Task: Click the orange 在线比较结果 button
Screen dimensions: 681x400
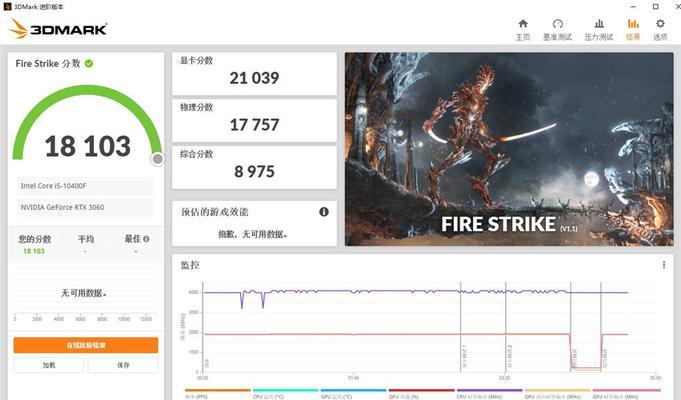Action: 86,345
